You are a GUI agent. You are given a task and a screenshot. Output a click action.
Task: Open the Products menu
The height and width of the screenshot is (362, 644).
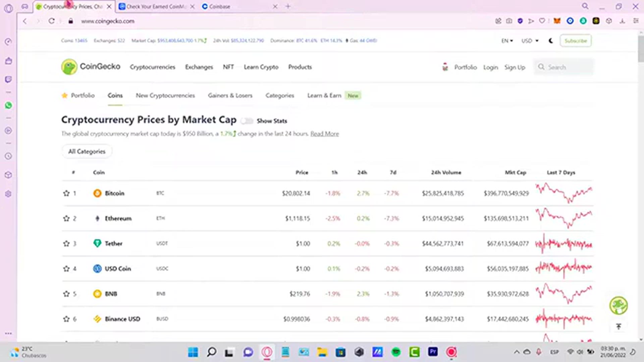click(x=300, y=67)
